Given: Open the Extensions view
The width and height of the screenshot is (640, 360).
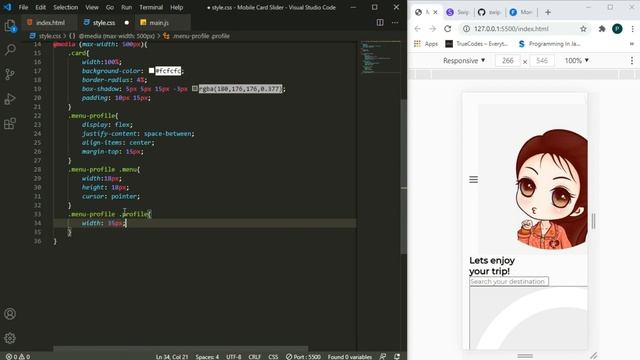Looking at the screenshot, I should click(x=10, y=123).
